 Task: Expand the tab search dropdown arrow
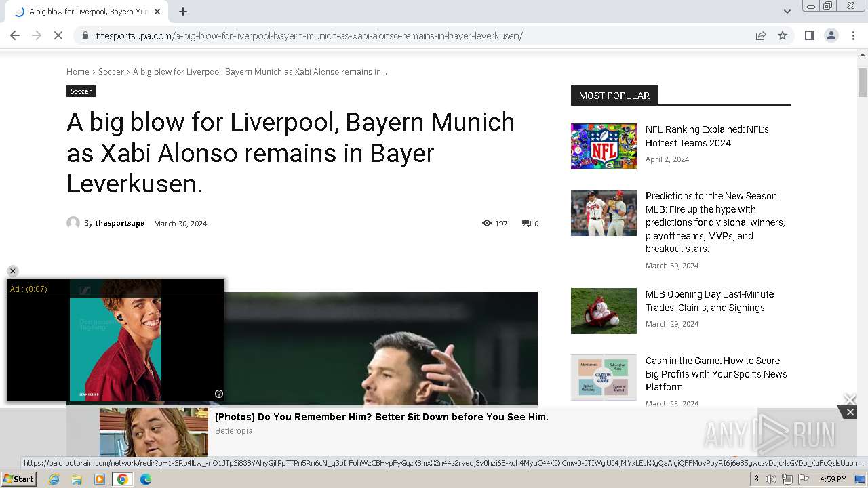tap(787, 12)
